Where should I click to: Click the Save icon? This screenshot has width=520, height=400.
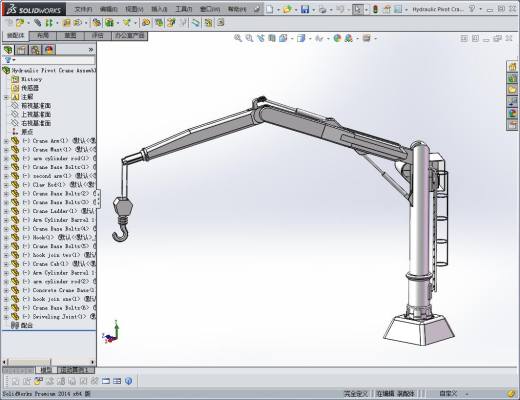305,9
